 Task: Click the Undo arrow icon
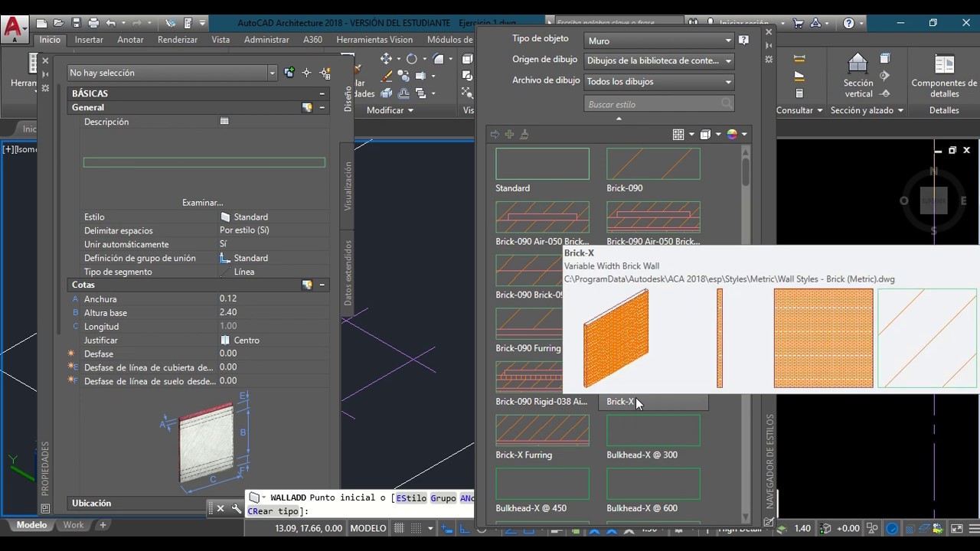click(111, 24)
